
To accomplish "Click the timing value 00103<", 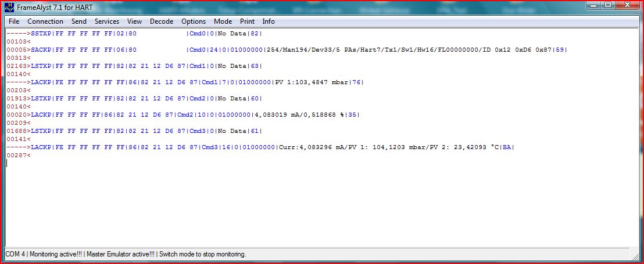I will click(19, 42).
